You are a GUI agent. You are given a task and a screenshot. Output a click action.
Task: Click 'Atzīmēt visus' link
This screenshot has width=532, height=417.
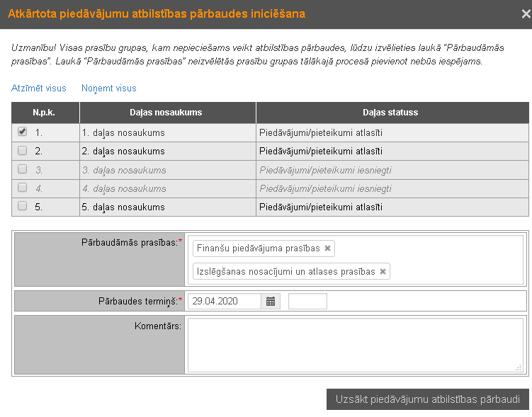point(39,88)
